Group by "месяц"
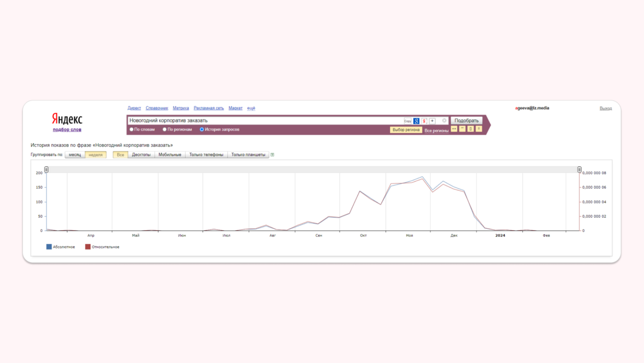Screen dimensions: 644x363 (x=74, y=155)
